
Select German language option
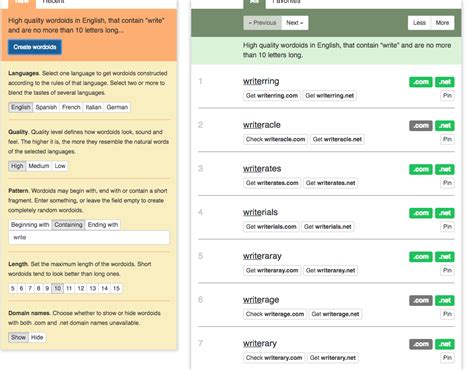[x=117, y=107]
